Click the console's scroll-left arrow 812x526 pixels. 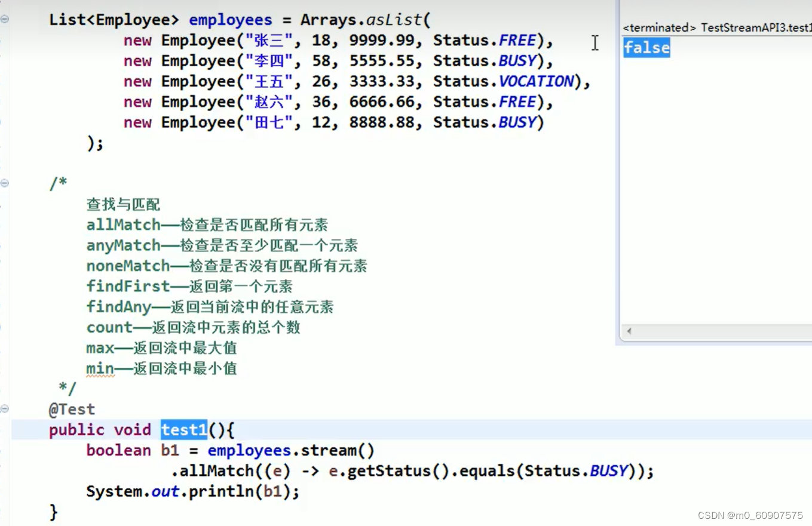(x=629, y=331)
